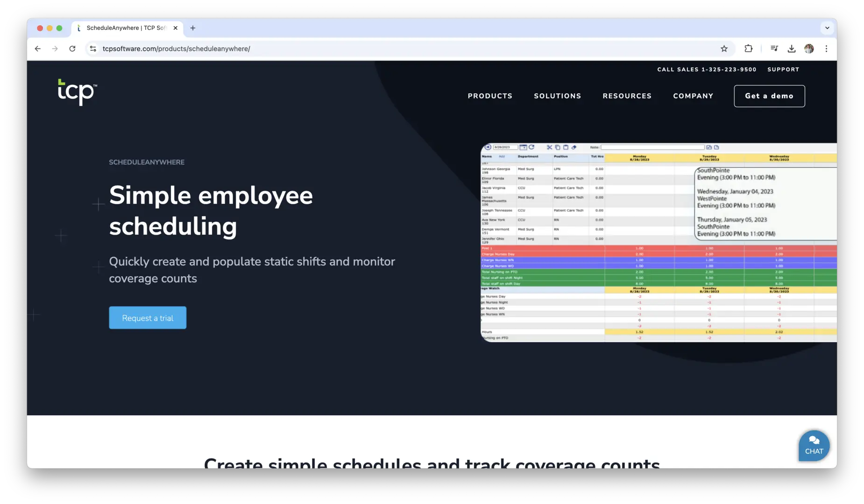
Task: Open the Resources dropdown
Action: click(627, 96)
